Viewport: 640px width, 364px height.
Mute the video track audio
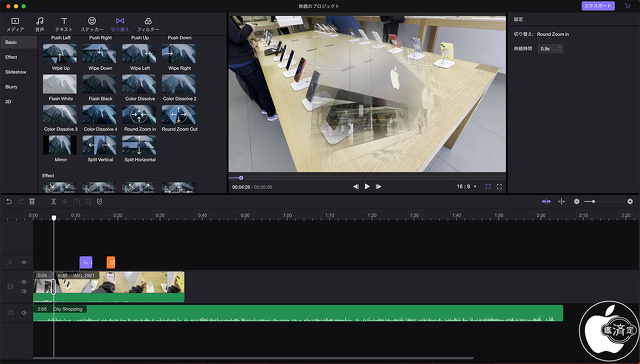click(x=24, y=291)
